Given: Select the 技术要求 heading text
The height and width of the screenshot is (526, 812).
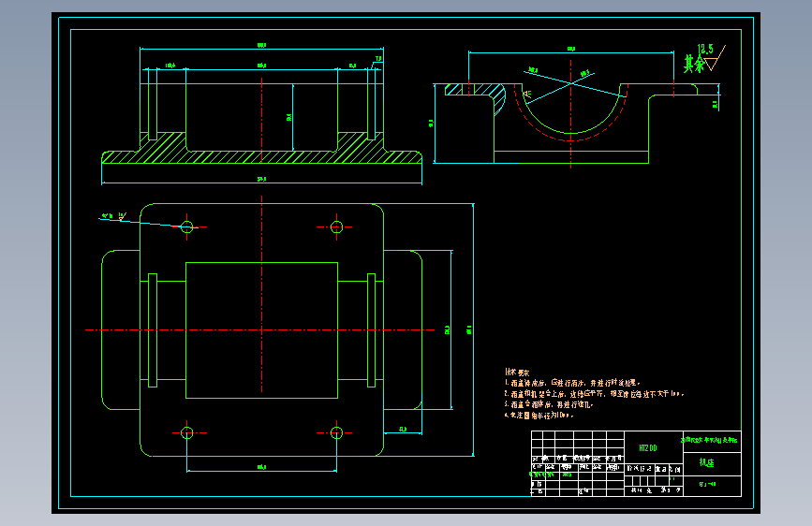Looking at the screenshot, I should pos(517,372).
